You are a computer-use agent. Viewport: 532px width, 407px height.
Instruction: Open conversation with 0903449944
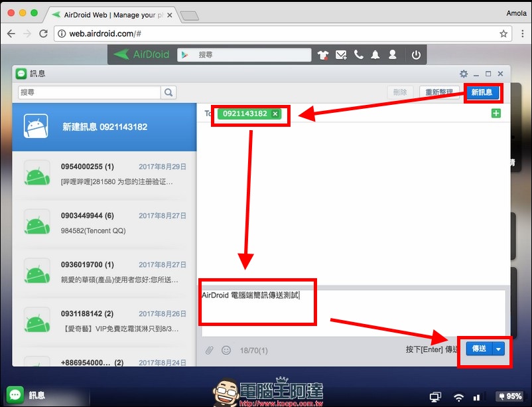105,224
